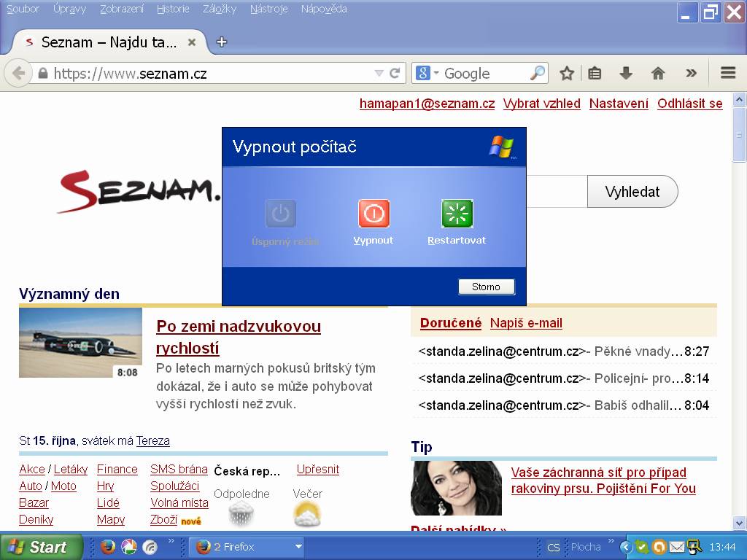Open URL history dropdown arrow

click(x=379, y=73)
